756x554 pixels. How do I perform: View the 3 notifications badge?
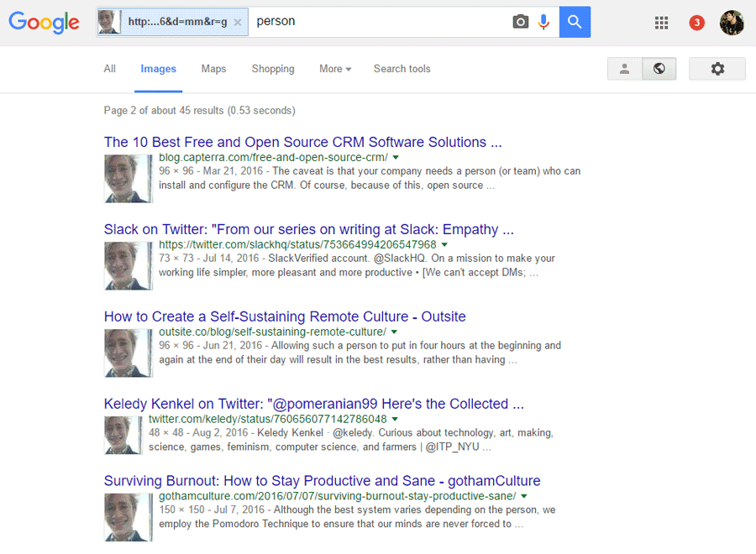[x=696, y=23]
